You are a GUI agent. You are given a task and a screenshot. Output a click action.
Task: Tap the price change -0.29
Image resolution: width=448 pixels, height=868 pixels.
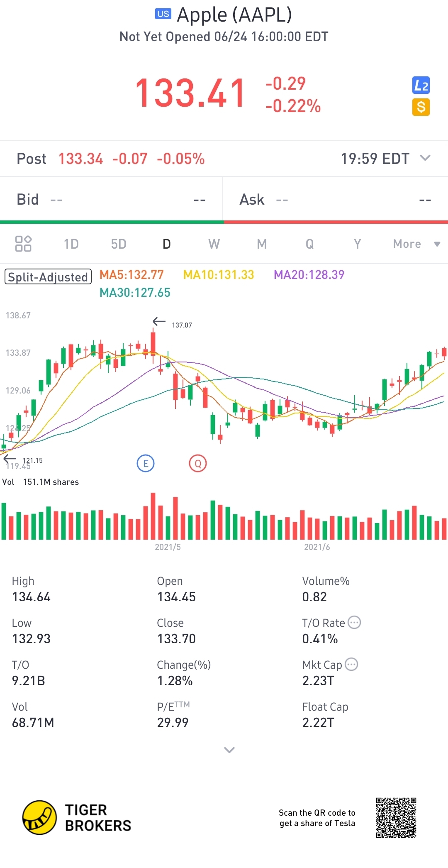click(286, 83)
